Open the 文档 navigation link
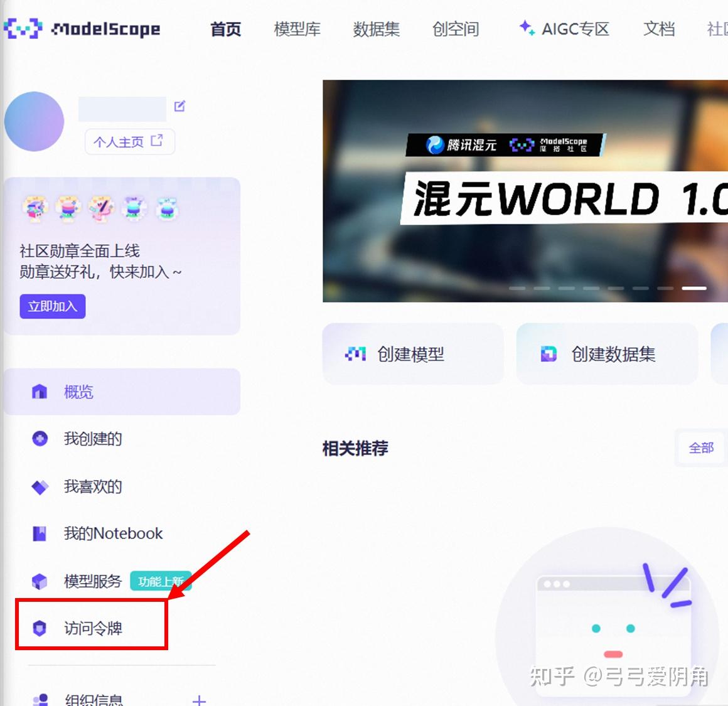Image resolution: width=728 pixels, height=706 pixels. 659,29
